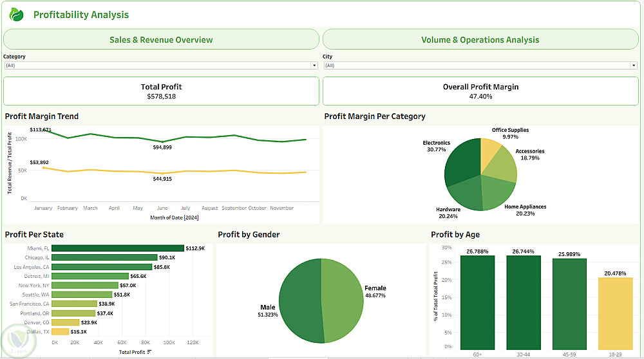Switch to Sales & Revenue Overview

tap(161, 39)
